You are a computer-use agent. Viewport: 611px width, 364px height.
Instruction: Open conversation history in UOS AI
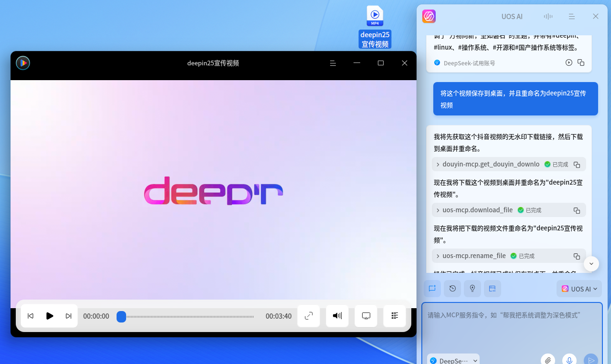pyautogui.click(x=452, y=289)
